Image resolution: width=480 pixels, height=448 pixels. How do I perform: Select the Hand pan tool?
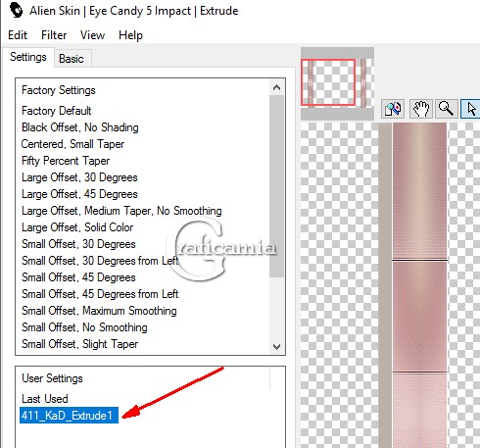pos(421,109)
